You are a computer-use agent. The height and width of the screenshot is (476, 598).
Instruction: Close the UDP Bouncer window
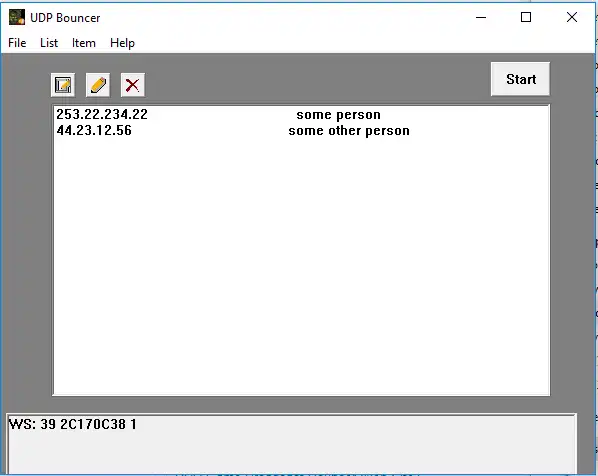[x=572, y=17]
